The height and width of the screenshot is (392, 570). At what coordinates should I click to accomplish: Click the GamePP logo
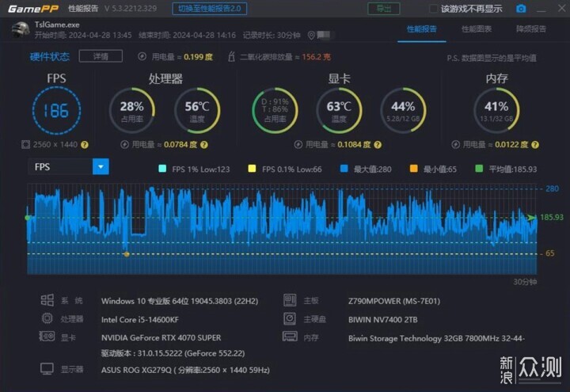tap(33, 9)
